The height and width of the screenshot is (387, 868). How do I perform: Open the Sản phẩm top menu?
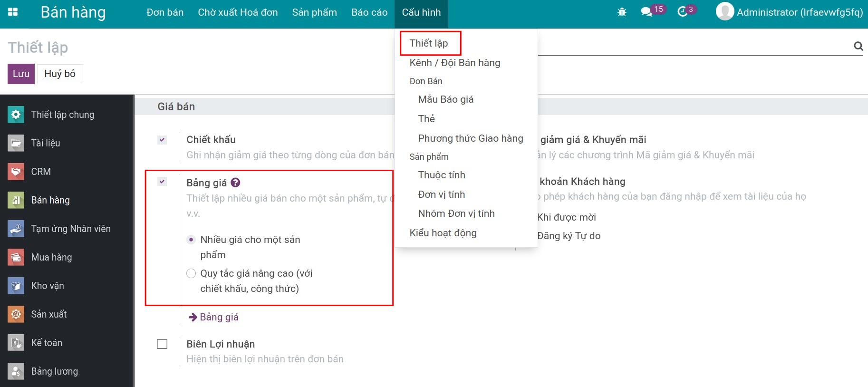314,12
